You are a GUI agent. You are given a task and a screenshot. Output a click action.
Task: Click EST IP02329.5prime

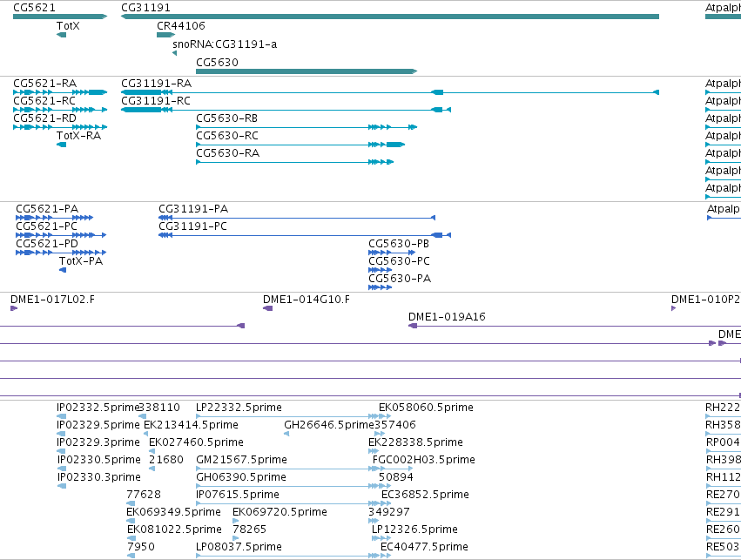[x=98, y=425]
